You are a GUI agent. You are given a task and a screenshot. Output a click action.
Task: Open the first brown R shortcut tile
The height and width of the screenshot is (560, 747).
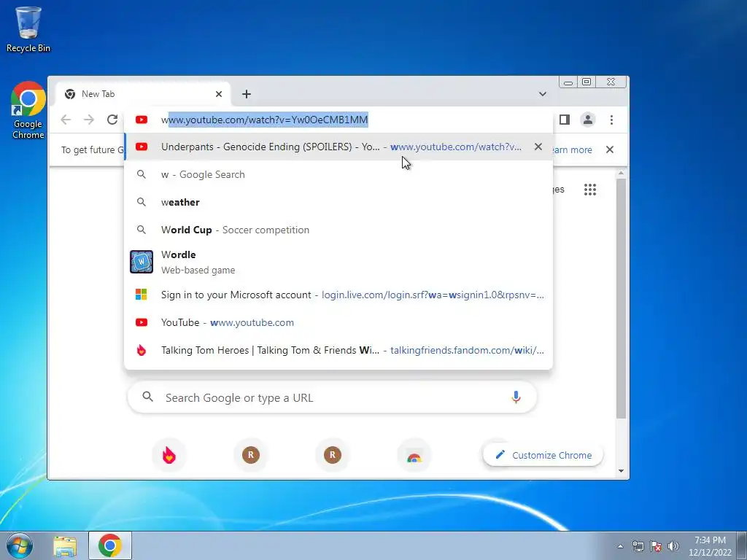point(251,455)
